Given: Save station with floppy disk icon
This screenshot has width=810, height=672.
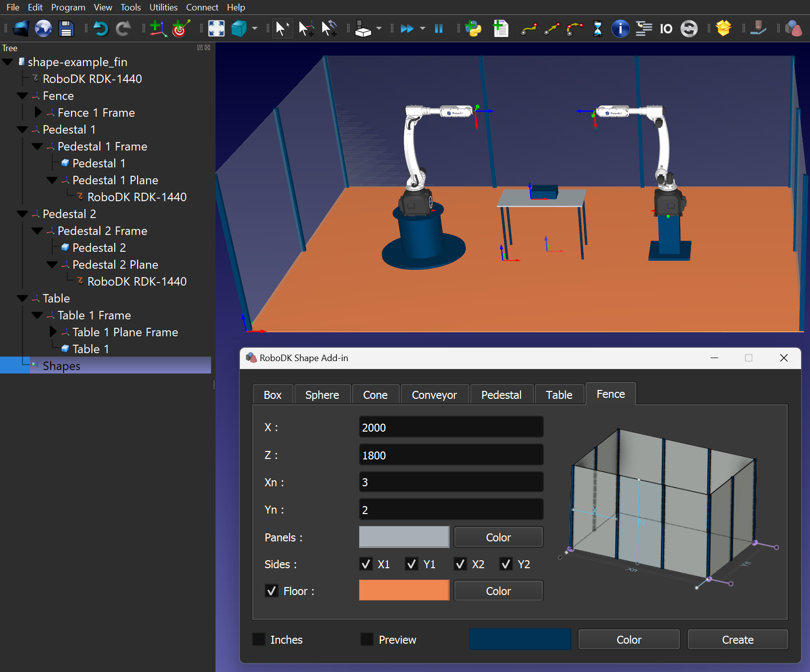Looking at the screenshot, I should 66,28.
